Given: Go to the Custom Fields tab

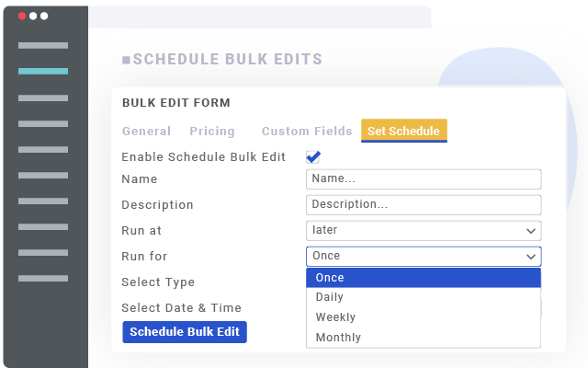Looking at the screenshot, I should pos(307,132).
